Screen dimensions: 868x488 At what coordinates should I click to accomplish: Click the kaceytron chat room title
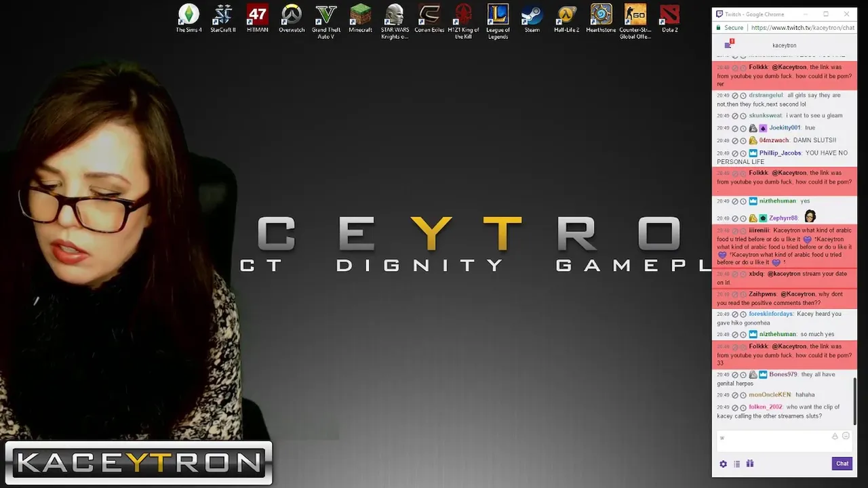point(784,45)
